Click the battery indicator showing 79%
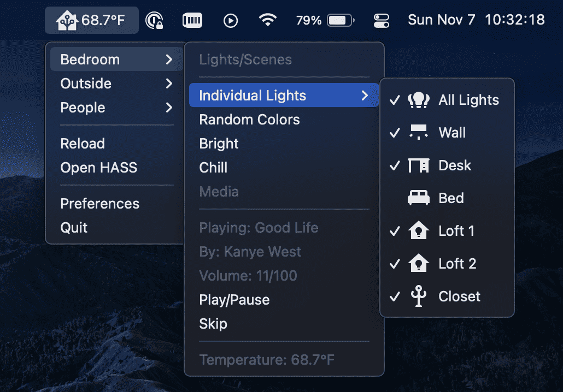Viewport: 563px width, 392px height. pyautogui.click(x=339, y=20)
